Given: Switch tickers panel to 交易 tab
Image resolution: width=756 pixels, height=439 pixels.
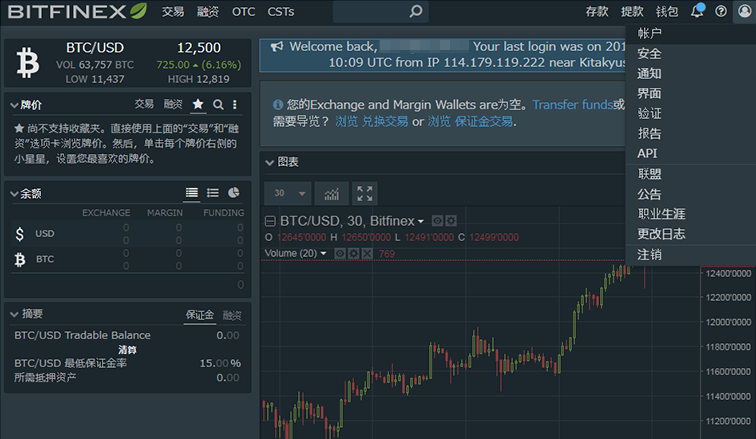Looking at the screenshot, I should pyautogui.click(x=144, y=104).
